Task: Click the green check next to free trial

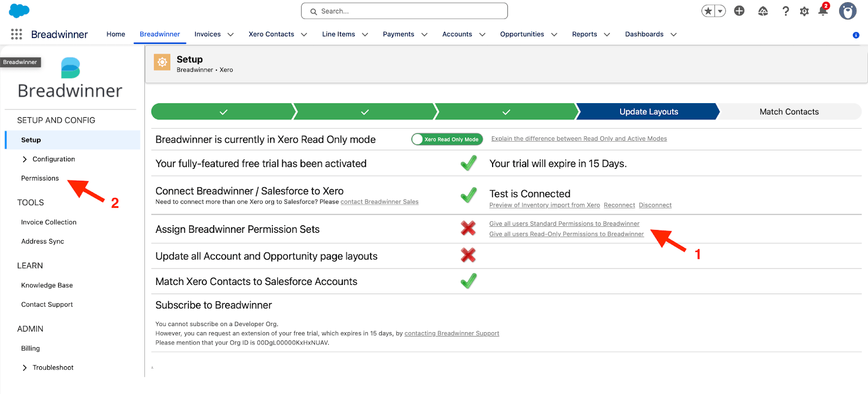Action: 469,163
